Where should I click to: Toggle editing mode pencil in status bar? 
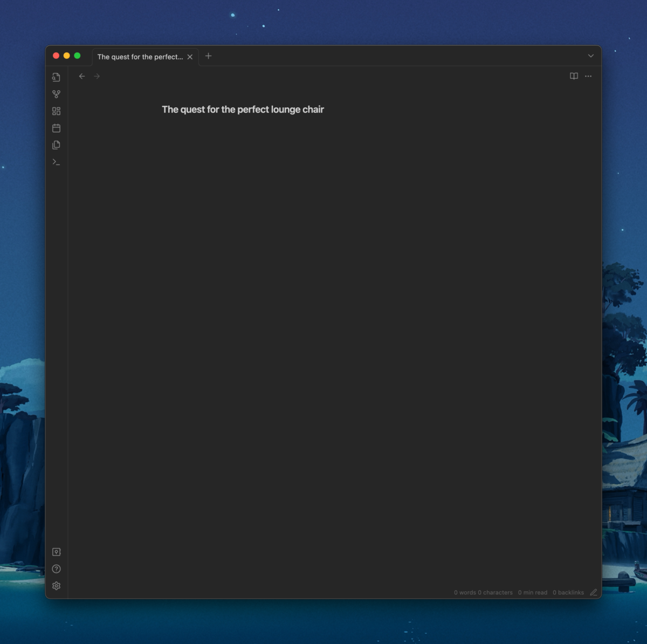tap(593, 592)
